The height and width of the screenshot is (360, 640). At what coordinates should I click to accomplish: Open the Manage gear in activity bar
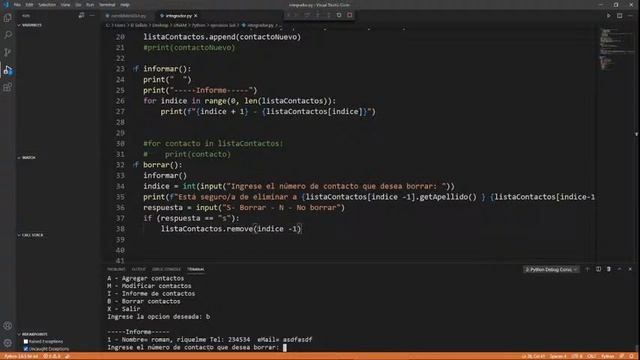point(7,343)
